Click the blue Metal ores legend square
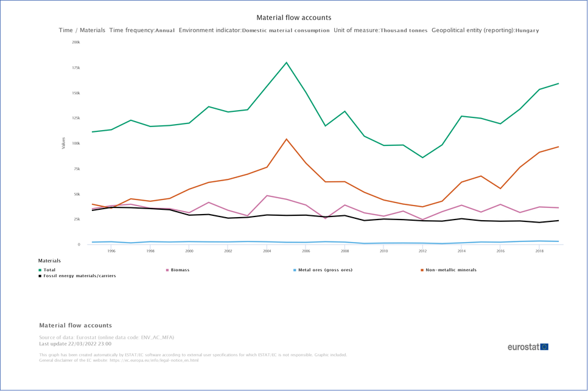 [x=295, y=270]
